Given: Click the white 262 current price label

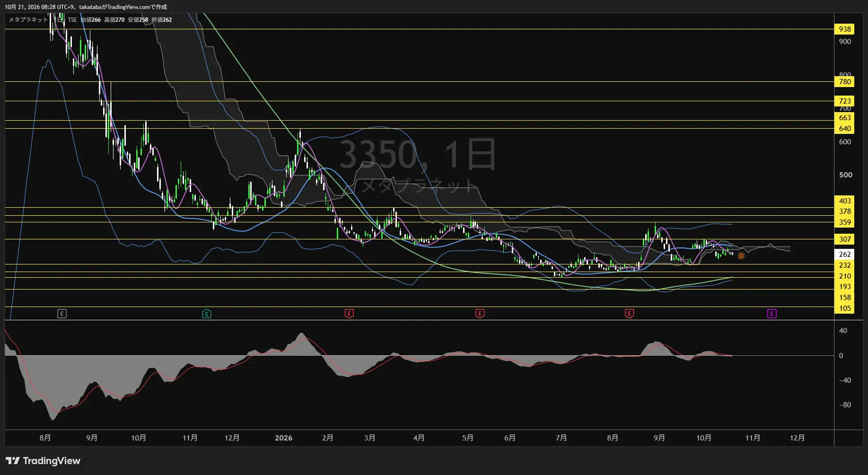Looking at the screenshot, I should coord(844,254).
